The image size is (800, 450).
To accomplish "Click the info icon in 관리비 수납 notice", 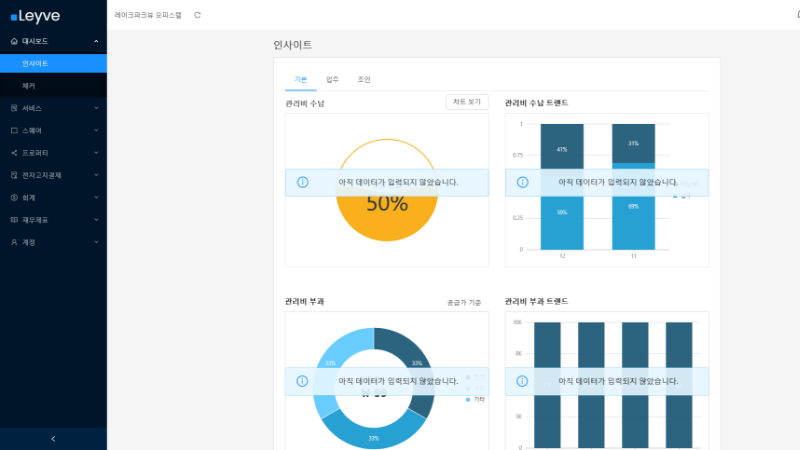I will point(303,182).
